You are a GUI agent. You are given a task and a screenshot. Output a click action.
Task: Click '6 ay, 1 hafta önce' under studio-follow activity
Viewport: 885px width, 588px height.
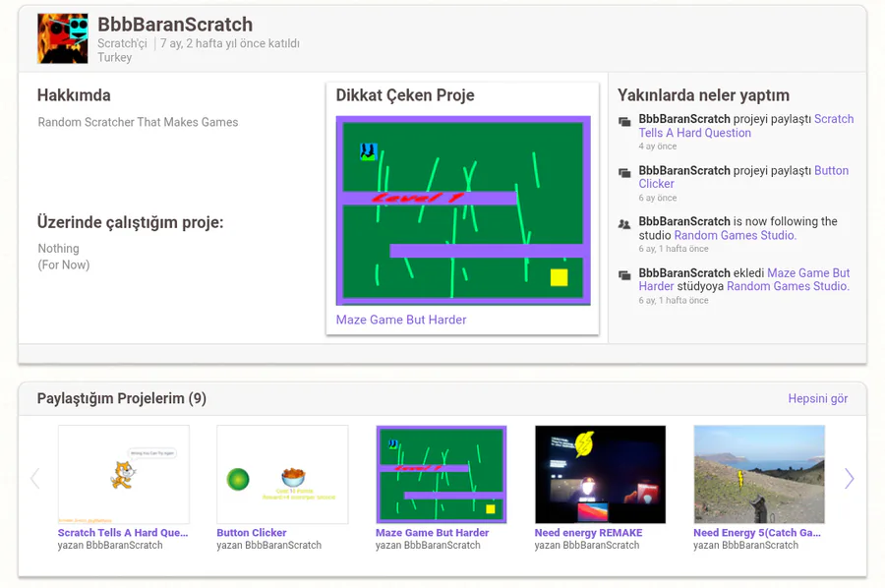674,249
